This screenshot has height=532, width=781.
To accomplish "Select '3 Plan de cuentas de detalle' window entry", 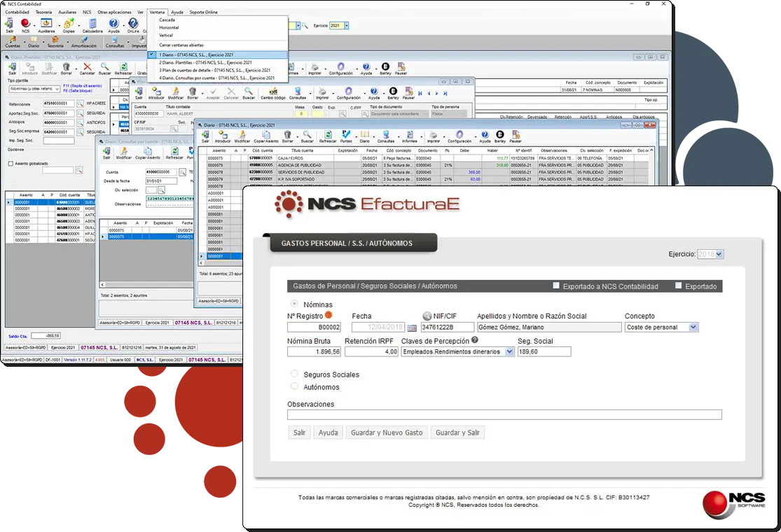I will click(x=218, y=70).
